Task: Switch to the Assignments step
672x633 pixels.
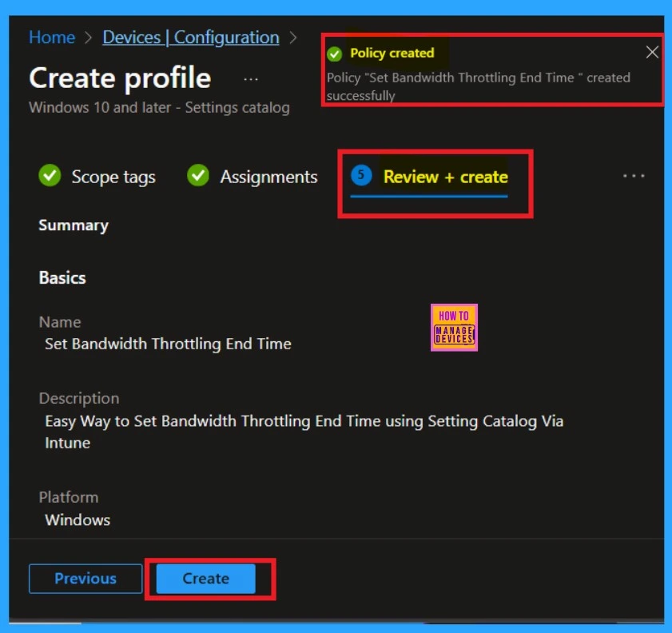Action: (268, 177)
